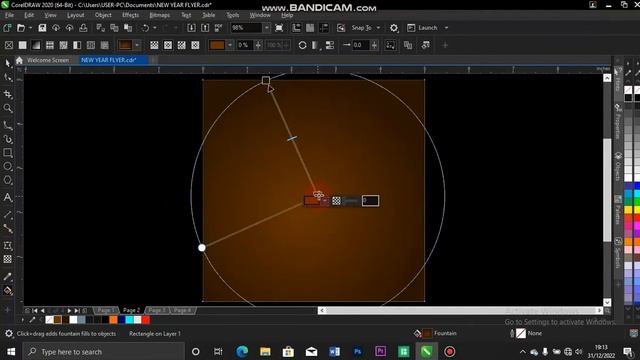Open the File menu

9,15
